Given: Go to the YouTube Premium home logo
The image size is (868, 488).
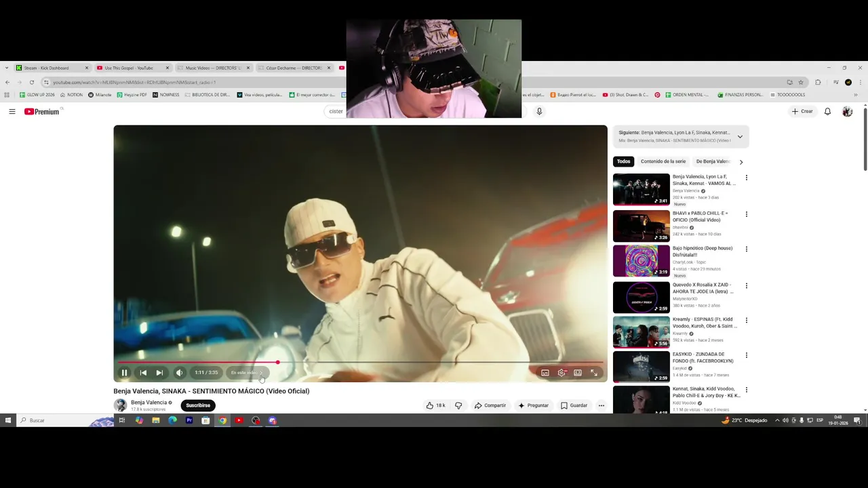Looking at the screenshot, I should pos(42,111).
